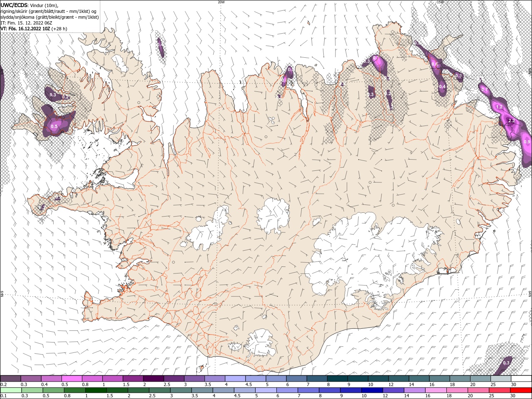Click the rigning/skúrir description line
Screen dimensions: 532x399
click(48, 11)
